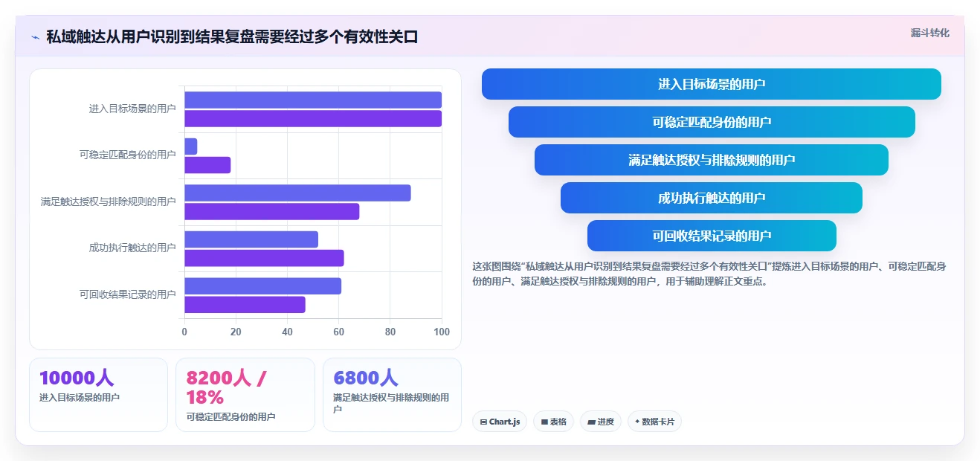This screenshot has width=980, height=461.
Task: Click the 表格 tag chip label
Action: coord(558,422)
